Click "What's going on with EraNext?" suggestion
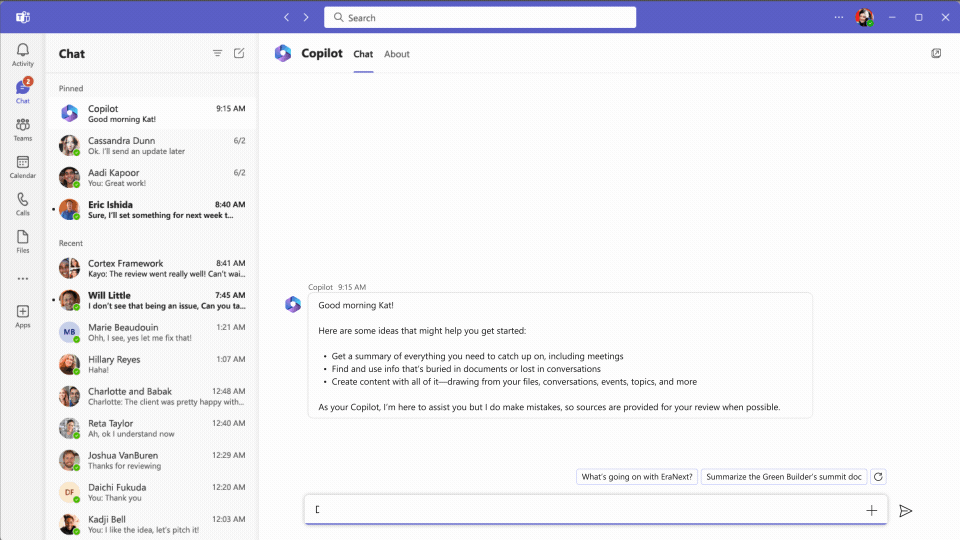The height and width of the screenshot is (540, 960). tap(637, 477)
